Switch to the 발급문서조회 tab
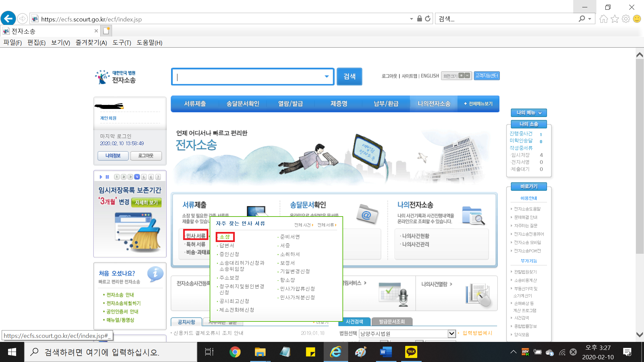Viewport: 644px width, 362px height. pyautogui.click(x=392, y=322)
